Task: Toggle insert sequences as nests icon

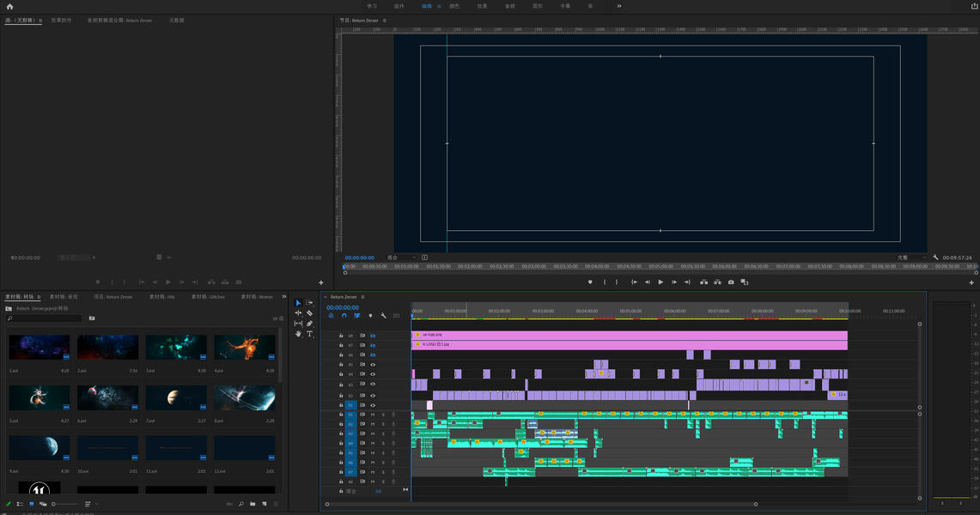Action: [331, 316]
